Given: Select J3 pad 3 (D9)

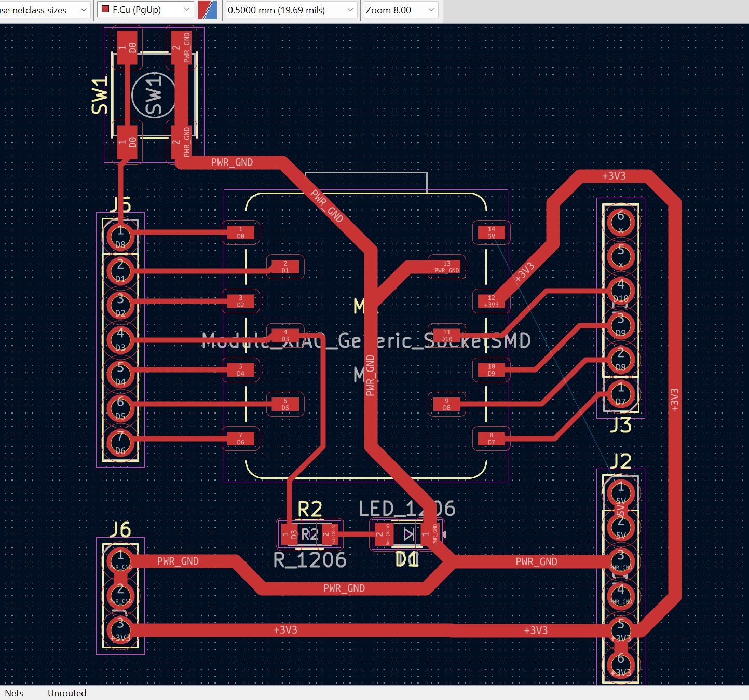Looking at the screenshot, I should pyautogui.click(x=620, y=325).
